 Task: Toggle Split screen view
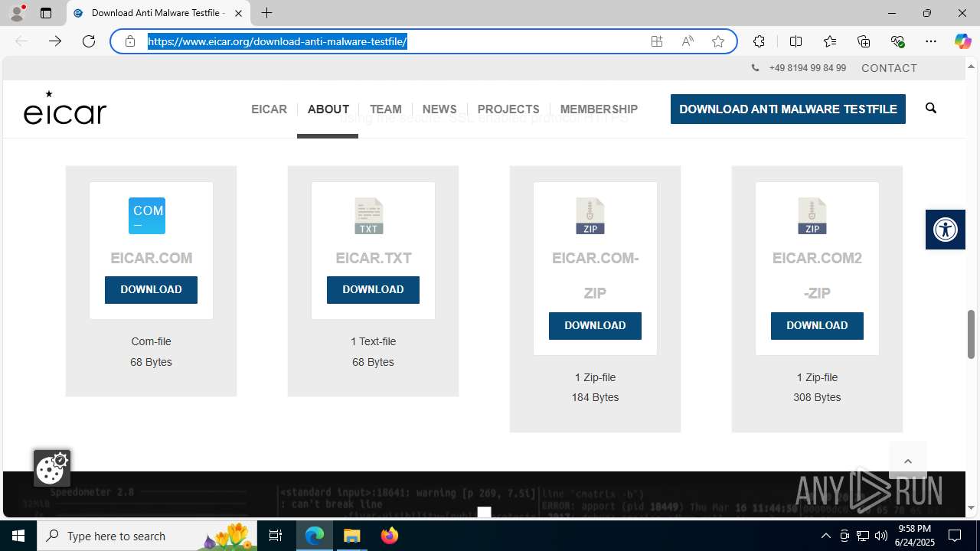click(795, 41)
